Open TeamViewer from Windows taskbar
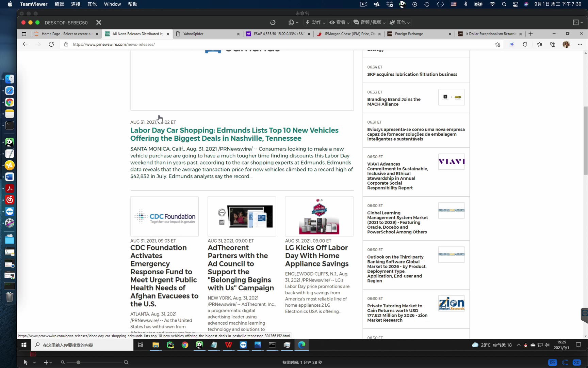Image resolution: width=588 pixels, height=368 pixels. click(x=243, y=345)
